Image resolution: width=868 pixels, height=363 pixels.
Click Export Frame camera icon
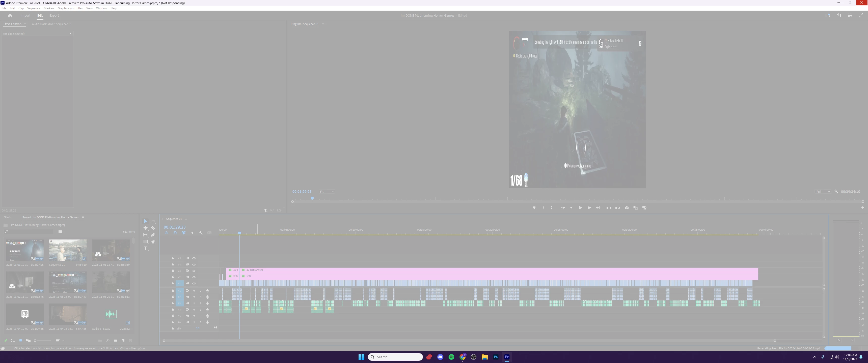[x=627, y=208]
